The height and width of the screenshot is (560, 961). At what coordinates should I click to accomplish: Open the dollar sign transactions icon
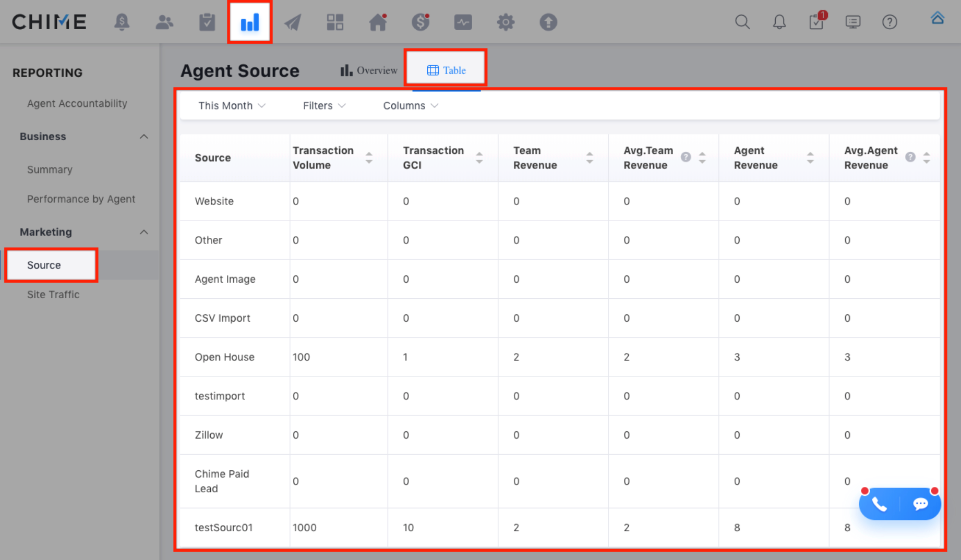(x=421, y=22)
